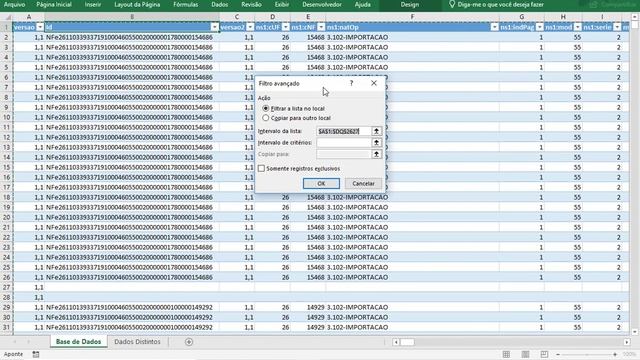Click the Diga-me search box
640x360 pixels.
point(500,4)
